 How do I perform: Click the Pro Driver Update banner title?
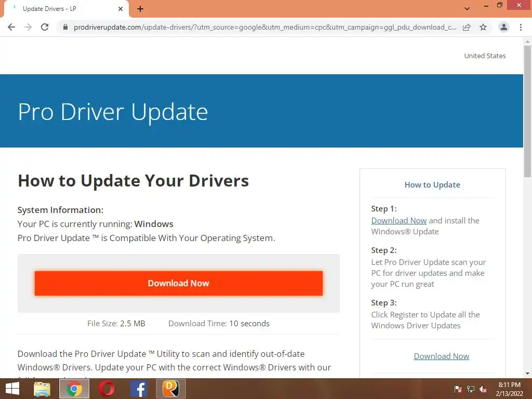pos(113,112)
